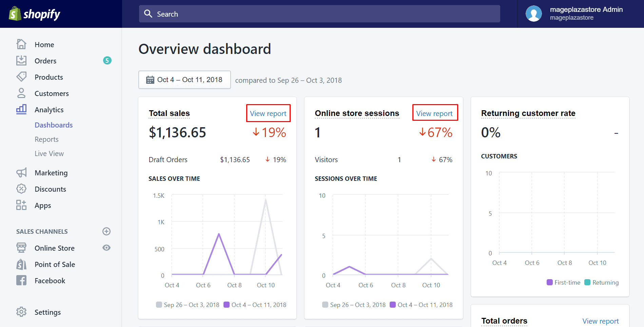644x327 pixels.
Task: Select the Products tag icon
Action: [21, 77]
